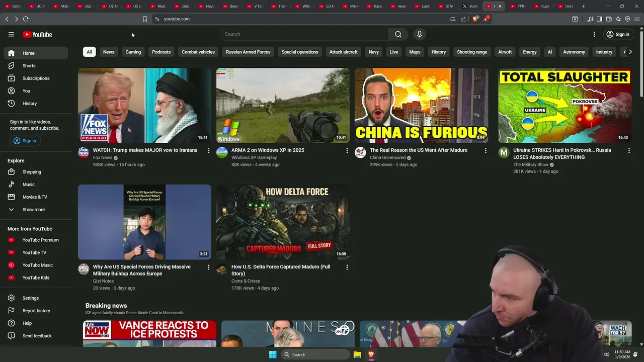Click the youtube.com address bar

tap(177, 19)
